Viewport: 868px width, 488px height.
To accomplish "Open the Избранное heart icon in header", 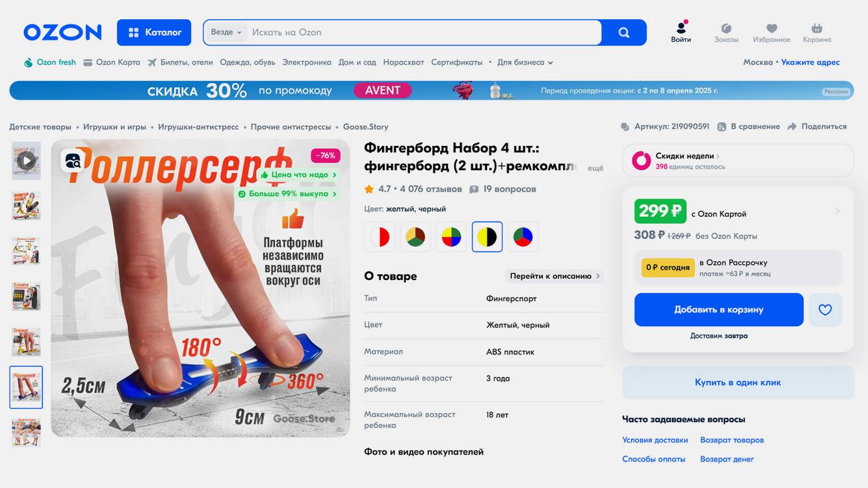I will coord(772,28).
